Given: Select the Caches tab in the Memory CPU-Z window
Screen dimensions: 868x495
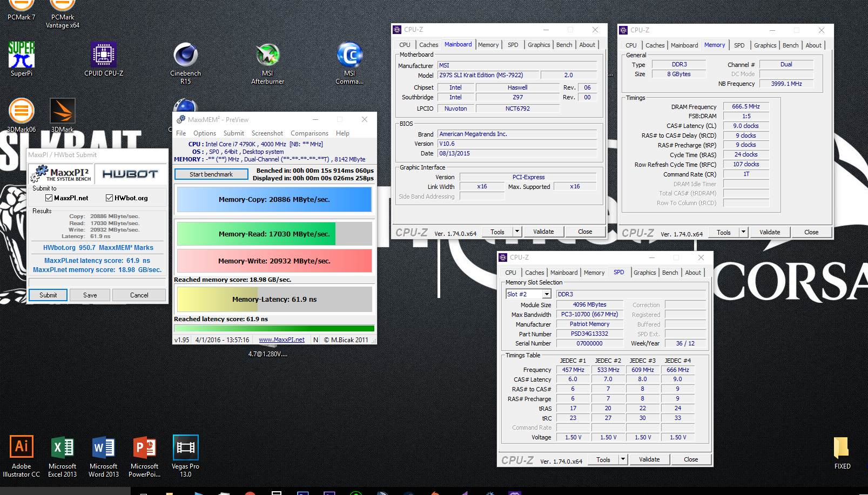Looking at the screenshot, I should coord(655,45).
